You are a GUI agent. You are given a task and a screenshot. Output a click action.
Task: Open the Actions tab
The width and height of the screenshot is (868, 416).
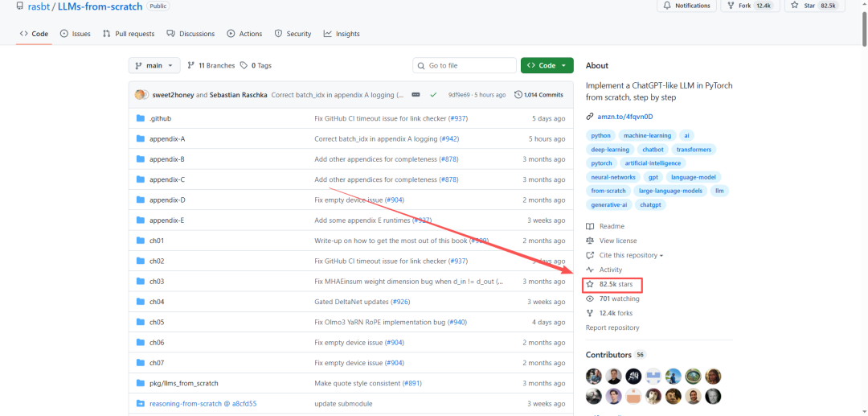pyautogui.click(x=244, y=34)
